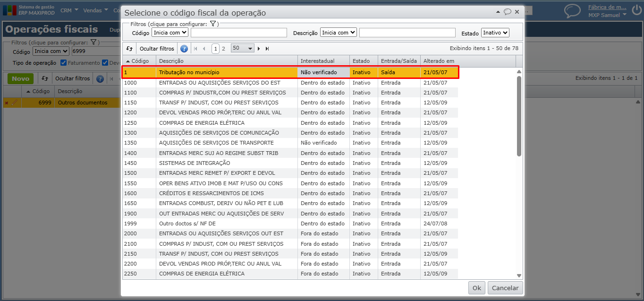644x301 pixels.
Task: Delete the 6999 row with the x icon
Action: [7, 103]
